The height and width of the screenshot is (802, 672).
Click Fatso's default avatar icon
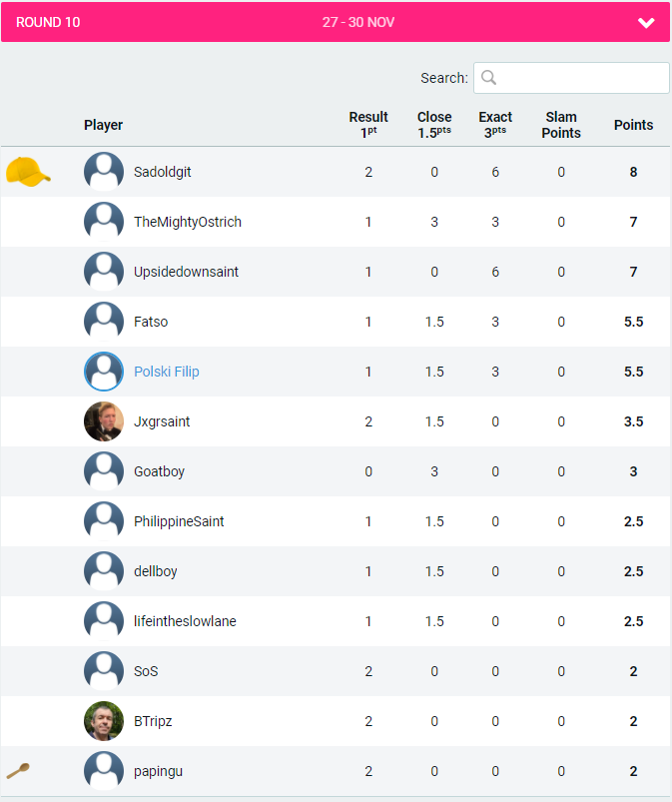pyautogui.click(x=104, y=322)
